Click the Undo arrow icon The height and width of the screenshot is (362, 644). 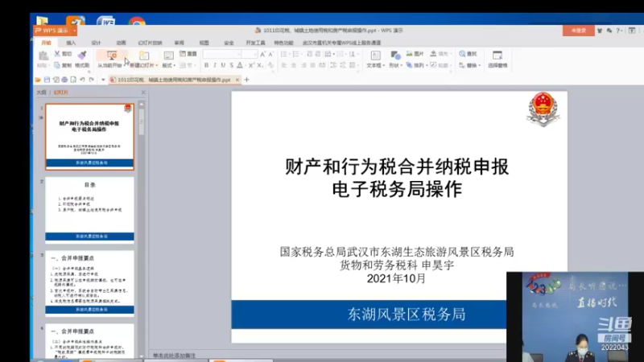pyautogui.click(x=83, y=80)
